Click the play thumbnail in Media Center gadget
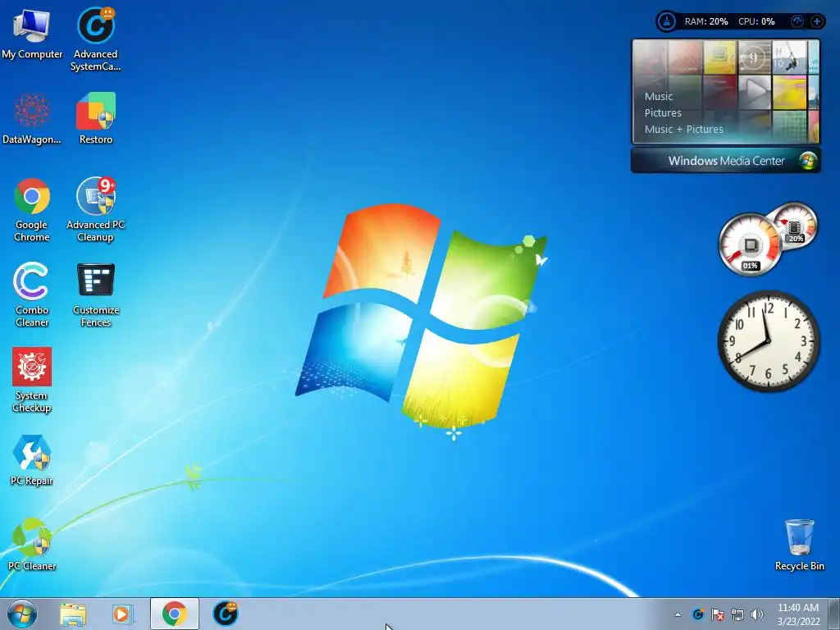 (755, 92)
